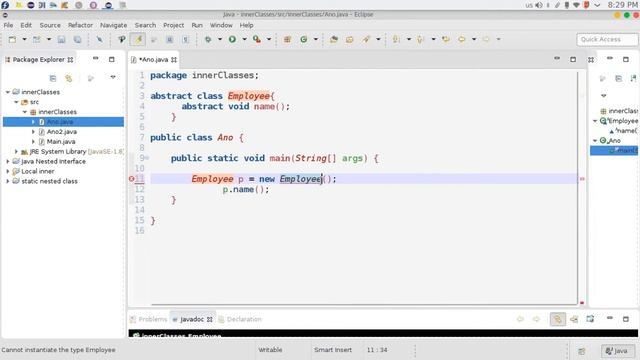
Task: Toggle Sort in the Outline view toolbar
Action: tap(633, 78)
